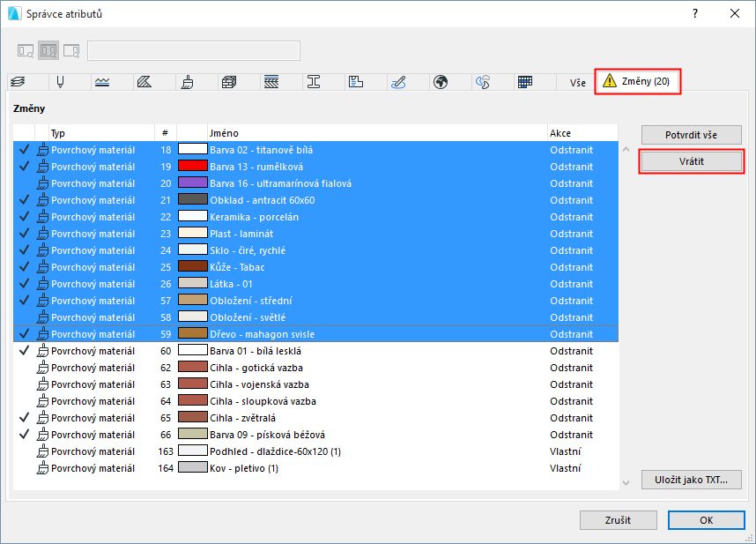
Task: Open the Composites layered-hatch tab
Action: (x=271, y=82)
